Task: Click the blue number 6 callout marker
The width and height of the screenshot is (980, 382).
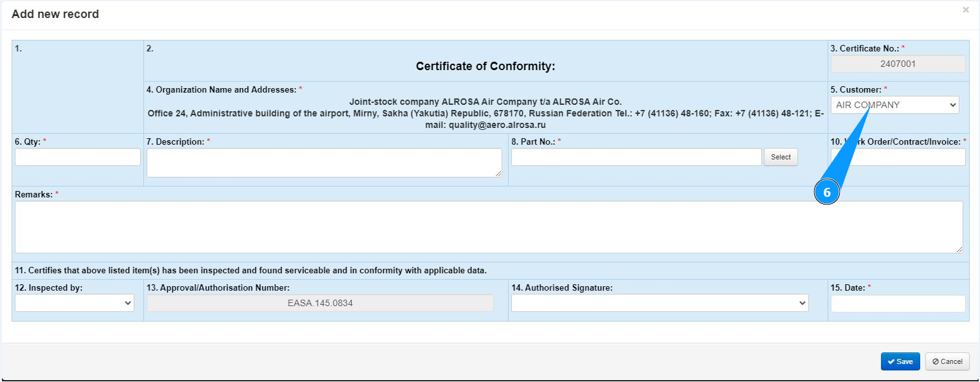Action: tap(827, 192)
